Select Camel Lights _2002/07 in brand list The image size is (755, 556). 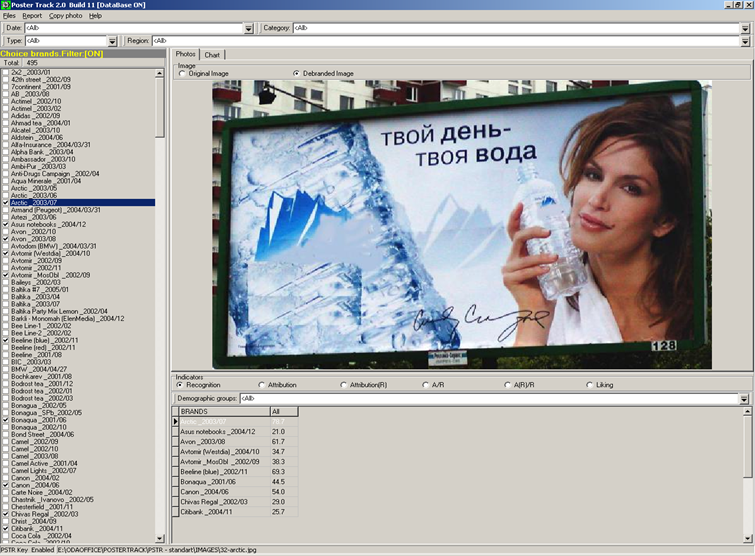tap(43, 471)
